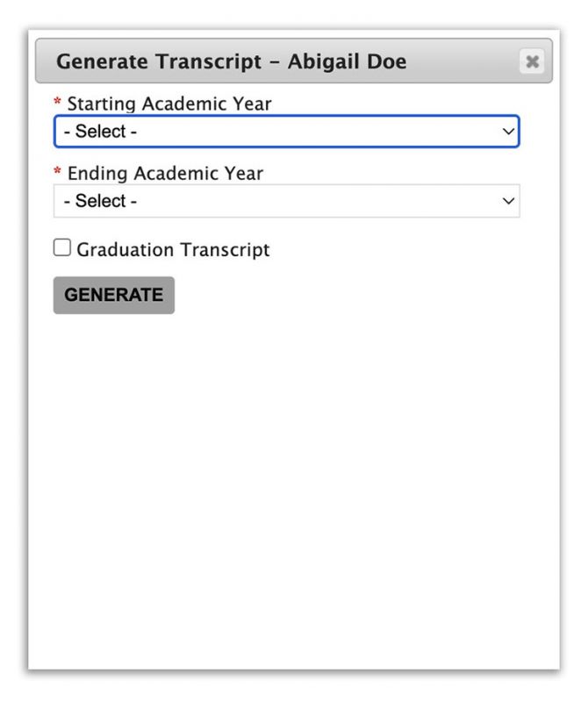Viewport: 588px width, 702px height.
Task: Focus the blue-outlined starting year select box
Action: pos(287,131)
